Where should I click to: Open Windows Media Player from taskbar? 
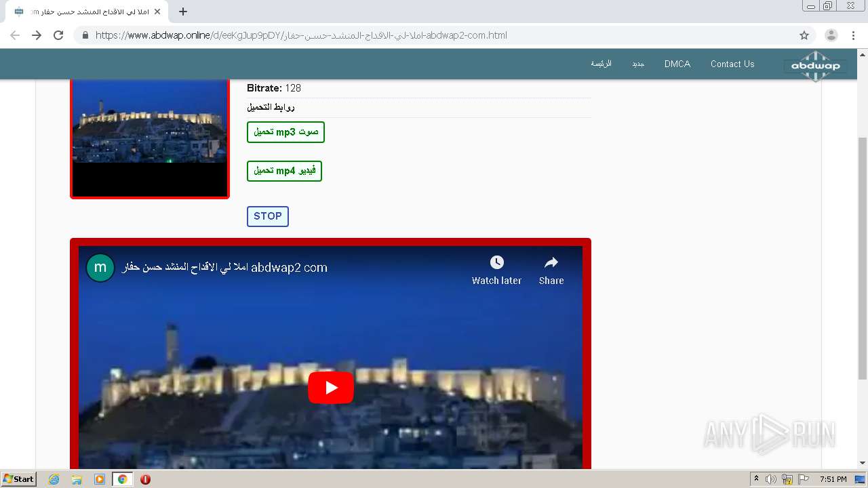100,479
